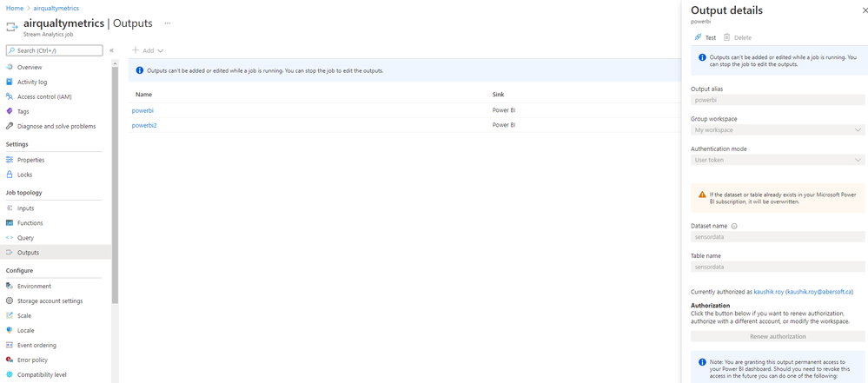Viewport: 868px width, 383px height.
Task: Click the Functions icon
Action: [x=9, y=223]
